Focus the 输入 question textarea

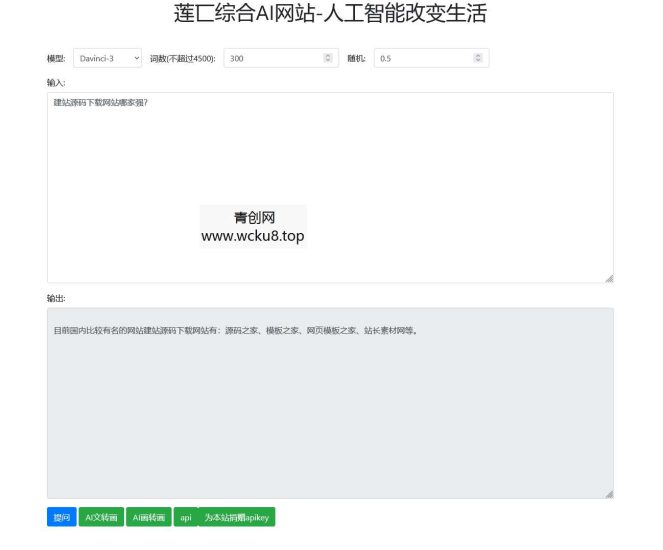coord(330,187)
